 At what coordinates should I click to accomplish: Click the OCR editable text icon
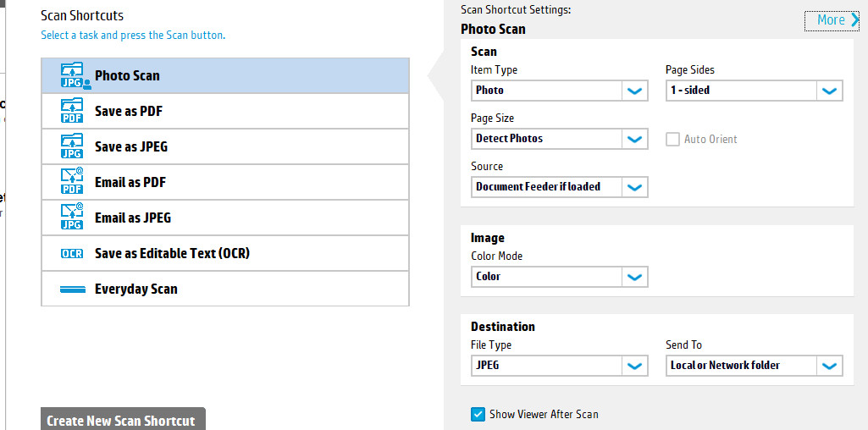[71, 253]
